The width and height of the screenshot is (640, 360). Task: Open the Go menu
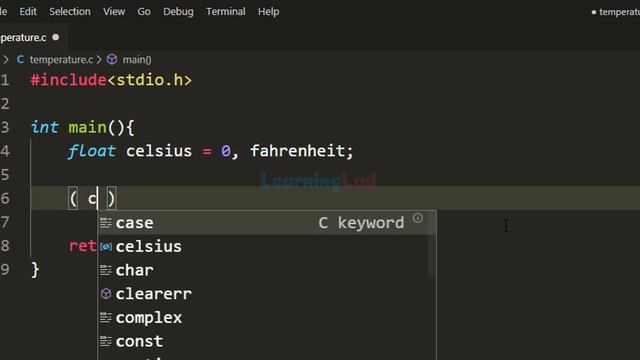click(x=144, y=11)
